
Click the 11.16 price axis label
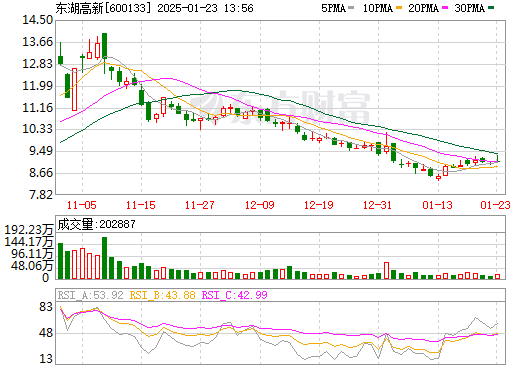[x=37, y=108]
